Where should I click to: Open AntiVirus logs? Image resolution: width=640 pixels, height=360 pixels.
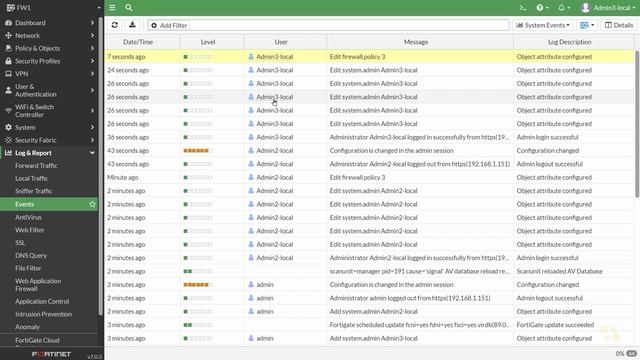(x=28, y=217)
